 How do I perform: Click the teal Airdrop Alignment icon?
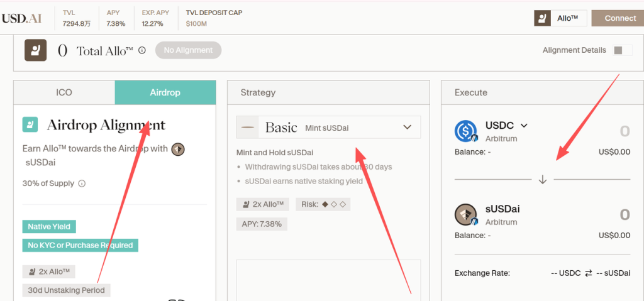coord(30,124)
